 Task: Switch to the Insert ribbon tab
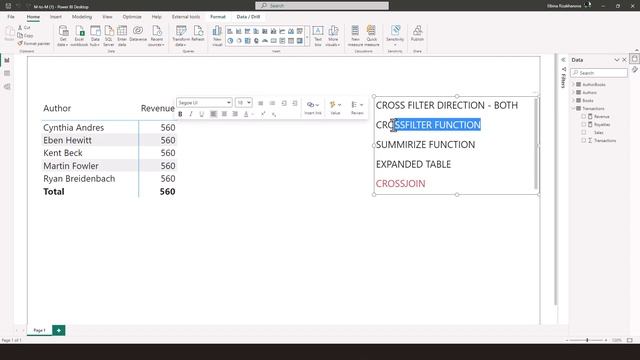point(56,17)
